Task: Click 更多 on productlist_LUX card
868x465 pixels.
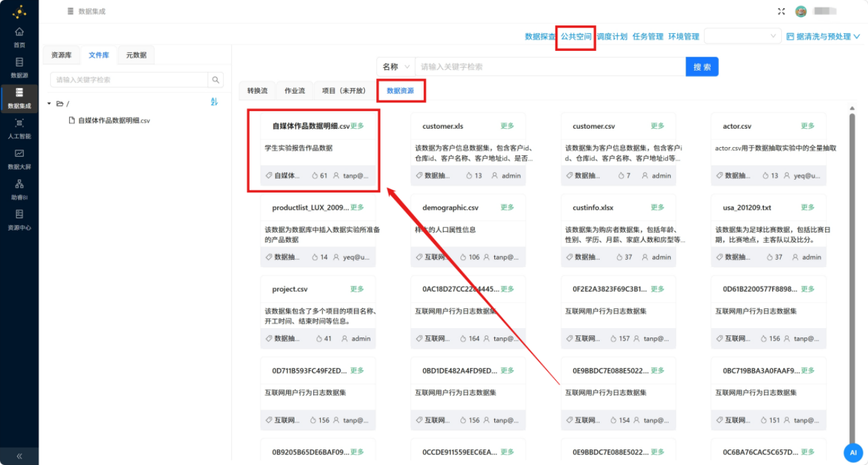Action: point(357,207)
